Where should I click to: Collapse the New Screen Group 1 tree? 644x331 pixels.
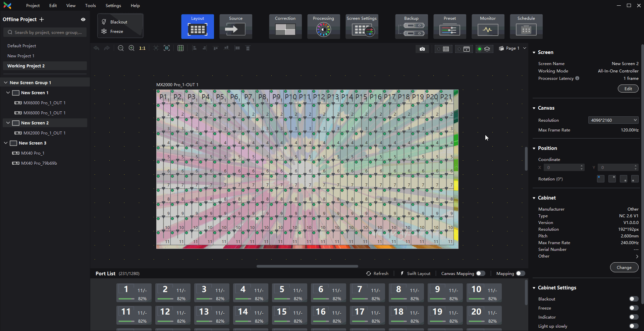(x=6, y=82)
